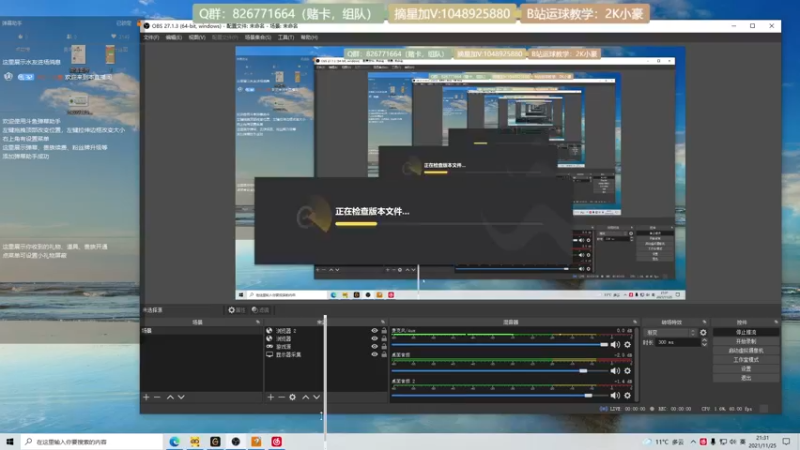The image size is (800, 450).
Task: Open transition properties gear next to 渐变
Action: point(704,333)
